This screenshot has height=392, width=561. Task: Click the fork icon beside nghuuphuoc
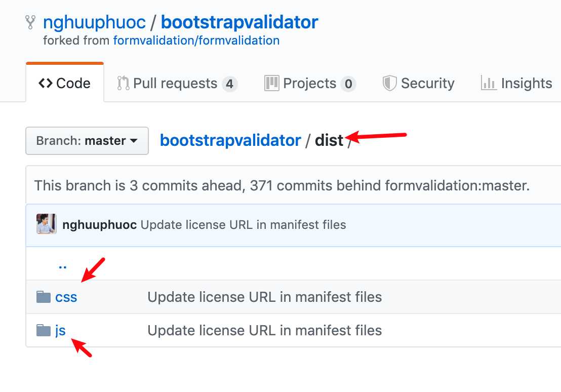pos(30,22)
